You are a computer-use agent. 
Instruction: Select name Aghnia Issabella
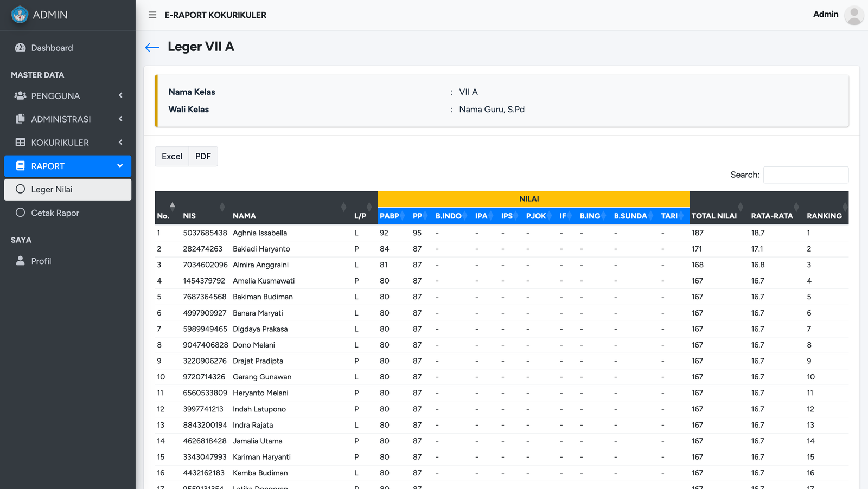point(260,233)
